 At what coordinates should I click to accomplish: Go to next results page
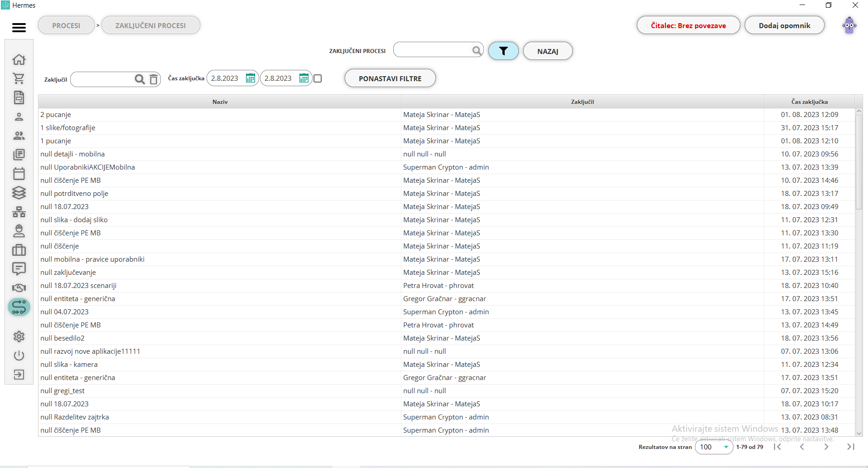click(826, 447)
